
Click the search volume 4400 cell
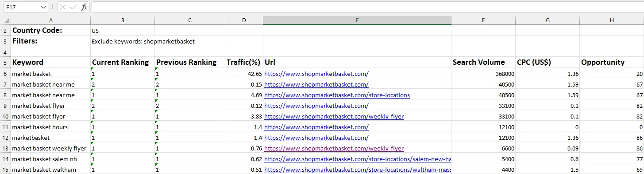tap(483, 170)
